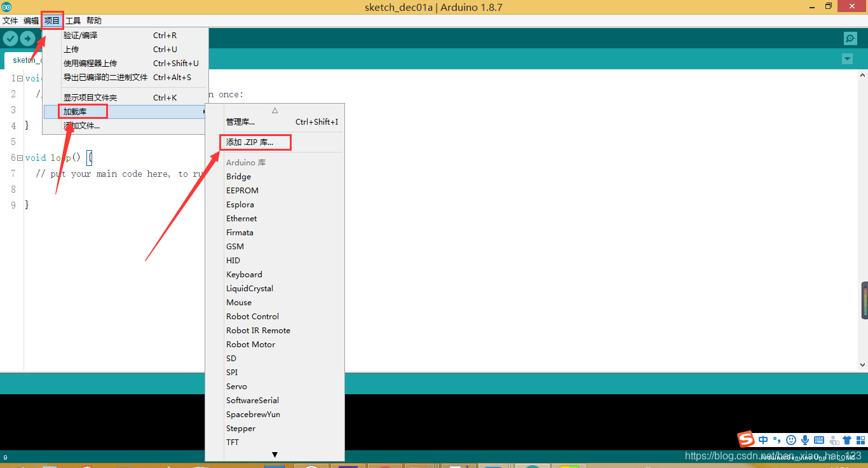Click Sogou microphone voice input icon
868x468 pixels.
coord(805,440)
